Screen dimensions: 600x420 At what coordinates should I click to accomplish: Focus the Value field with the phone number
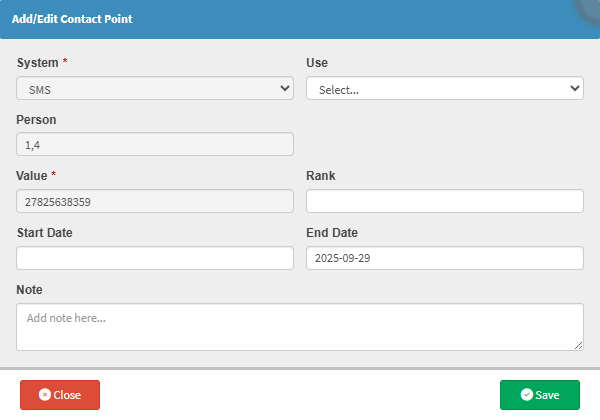(x=155, y=201)
